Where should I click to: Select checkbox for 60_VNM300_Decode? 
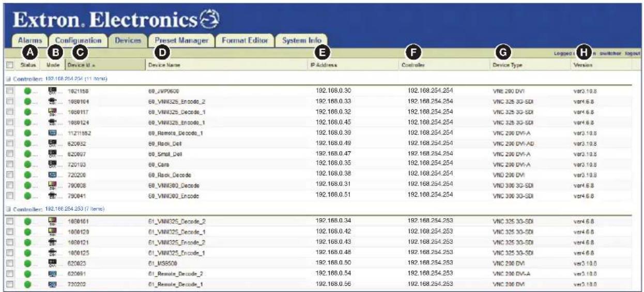coord(9,186)
